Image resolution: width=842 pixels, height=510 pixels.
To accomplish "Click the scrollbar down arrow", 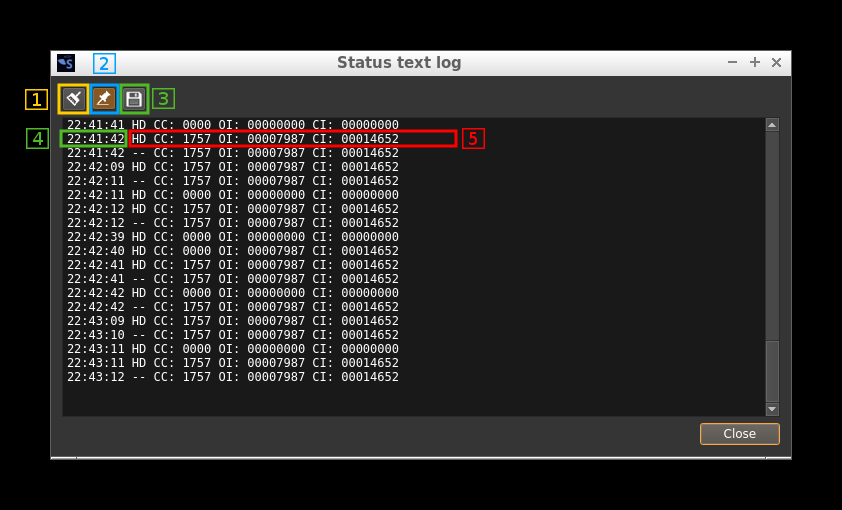I will [x=771, y=409].
